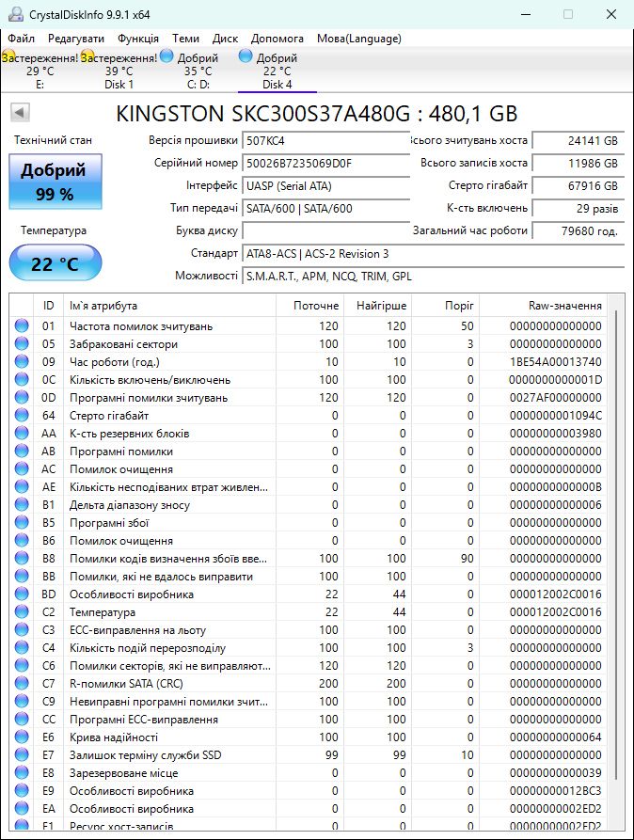Switch to the C: D: drive tab

point(198,71)
